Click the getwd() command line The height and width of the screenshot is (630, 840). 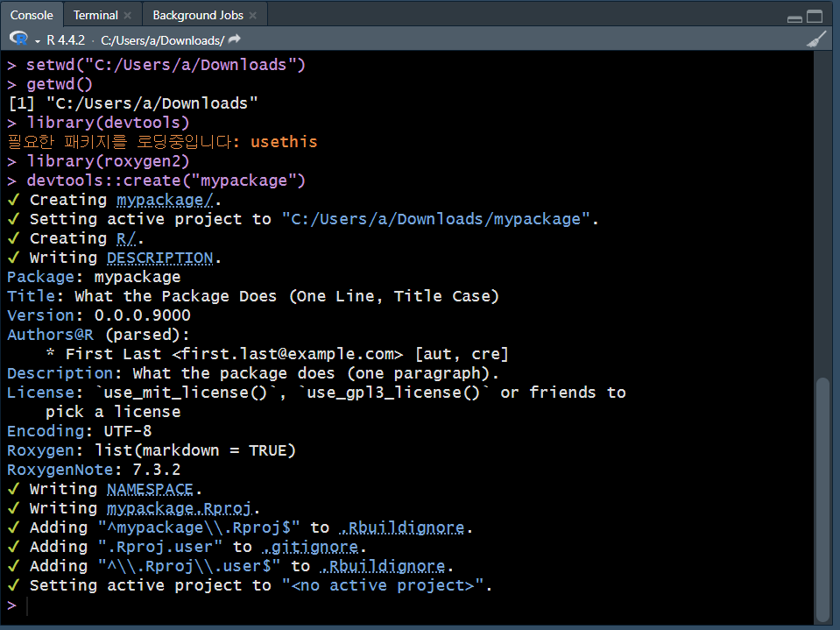pyautogui.click(x=60, y=84)
